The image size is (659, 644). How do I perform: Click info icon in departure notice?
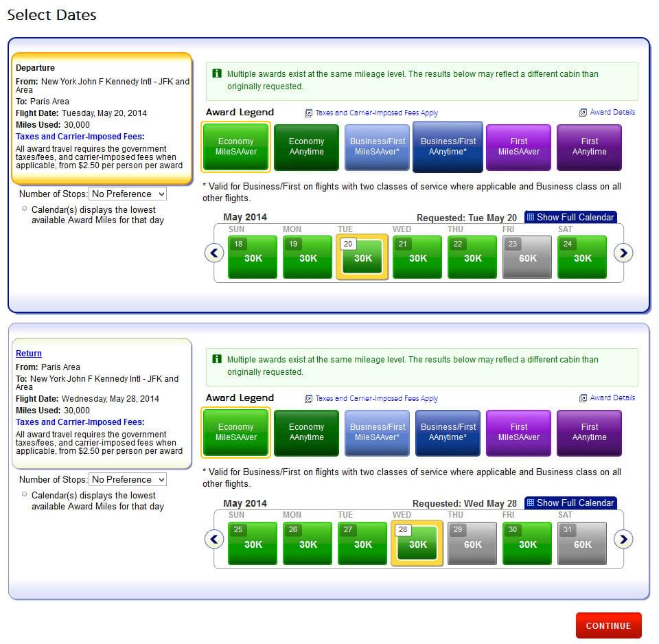[217, 73]
